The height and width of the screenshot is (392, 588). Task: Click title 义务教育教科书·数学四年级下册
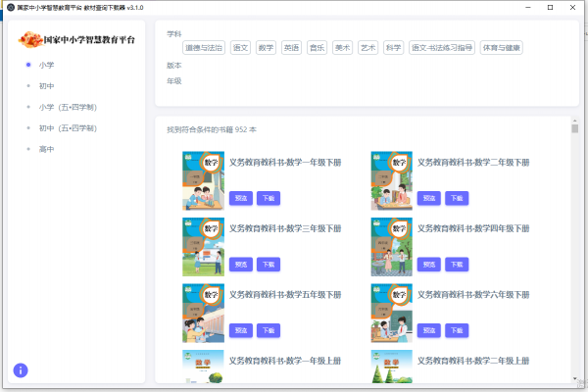tap(473, 228)
